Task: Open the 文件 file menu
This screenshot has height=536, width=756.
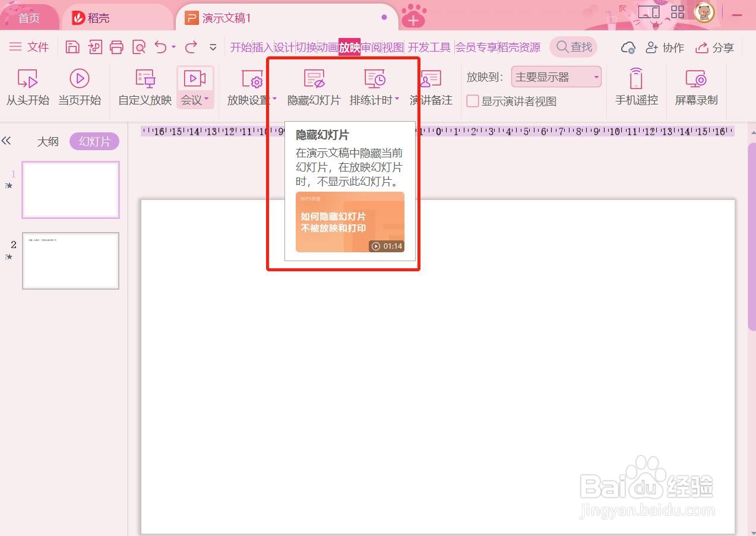Action: pyautogui.click(x=29, y=47)
